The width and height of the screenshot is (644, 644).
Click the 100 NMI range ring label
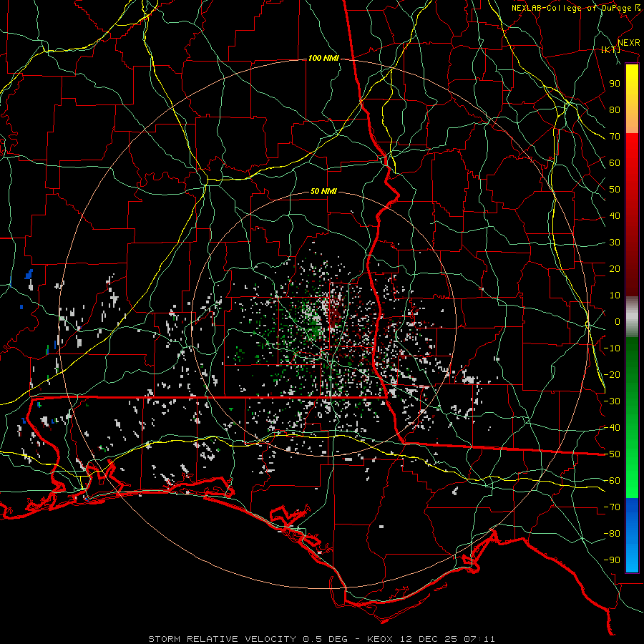323,59
